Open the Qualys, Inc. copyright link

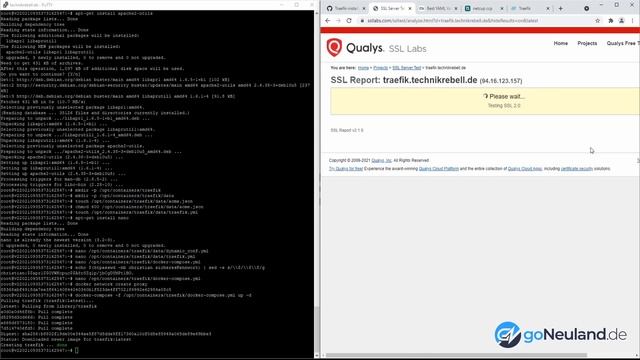(x=381, y=160)
